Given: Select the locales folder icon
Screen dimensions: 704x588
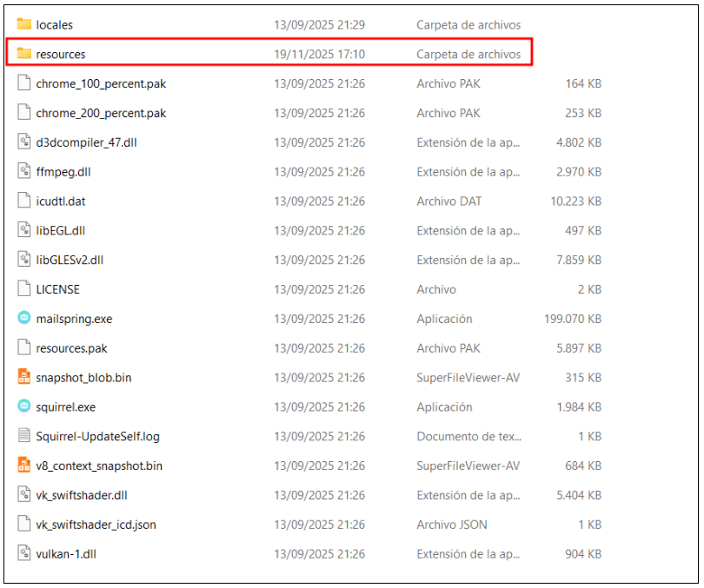Looking at the screenshot, I should coord(24,24).
